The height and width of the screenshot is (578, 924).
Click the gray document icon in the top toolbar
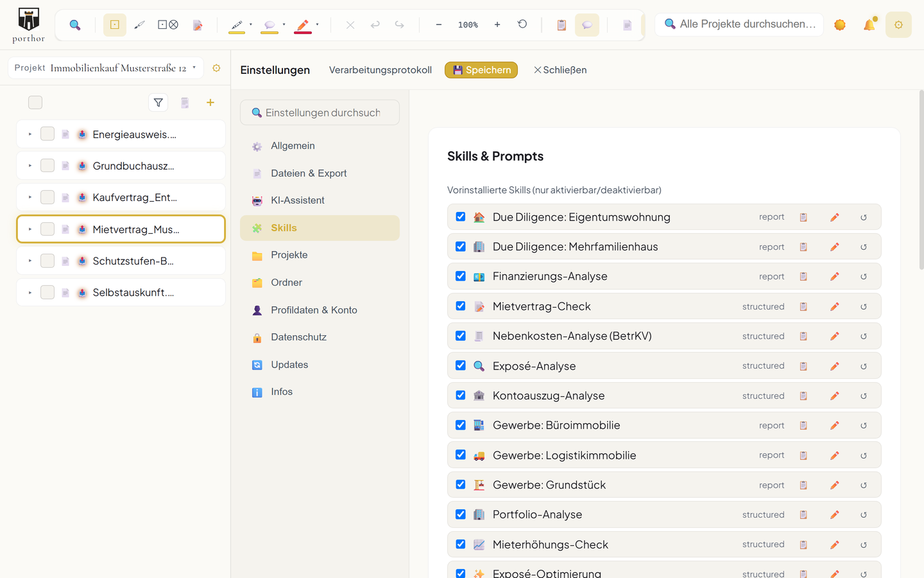pyautogui.click(x=627, y=25)
